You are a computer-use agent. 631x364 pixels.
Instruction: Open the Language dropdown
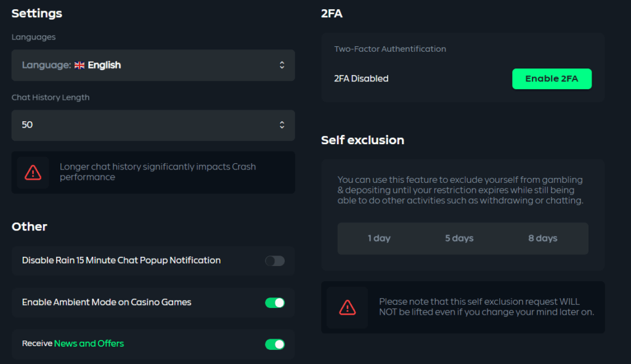tap(153, 65)
